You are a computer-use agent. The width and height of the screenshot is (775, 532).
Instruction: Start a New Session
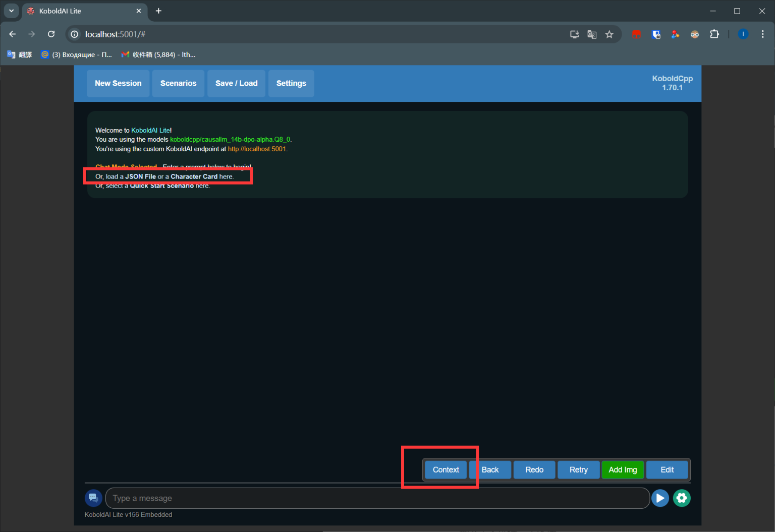(118, 83)
